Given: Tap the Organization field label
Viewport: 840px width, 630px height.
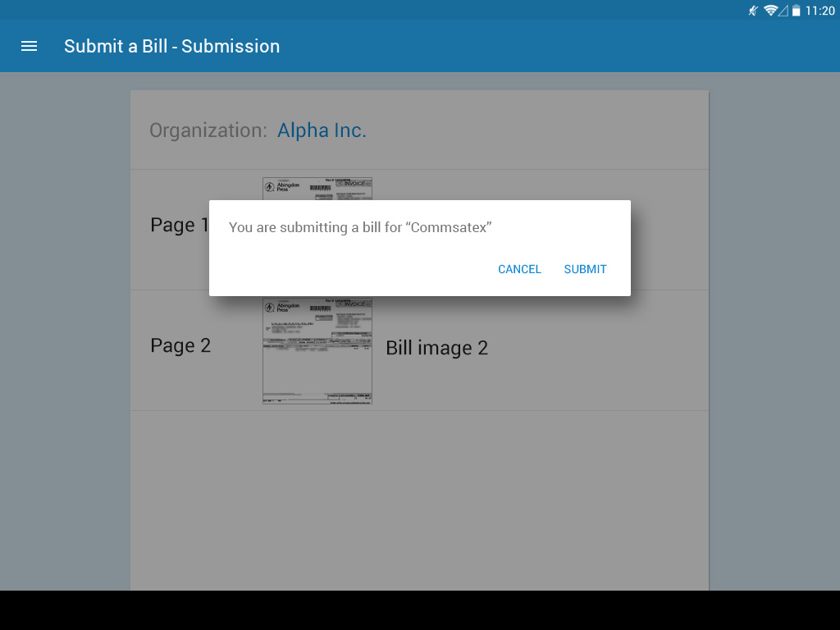Looking at the screenshot, I should point(208,130).
